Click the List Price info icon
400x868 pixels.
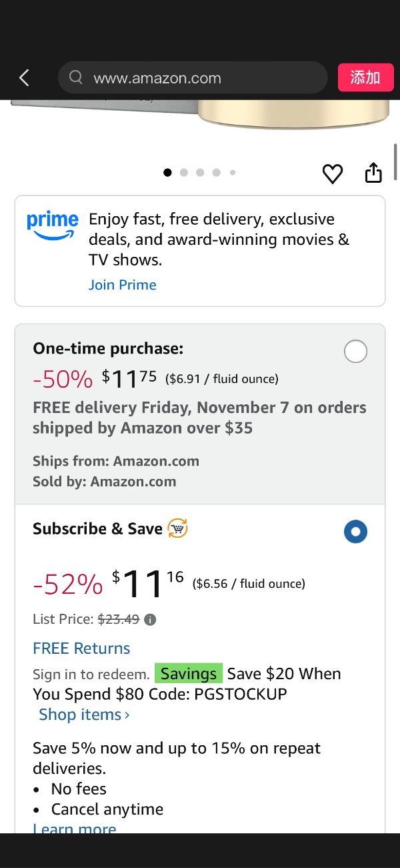(151, 620)
